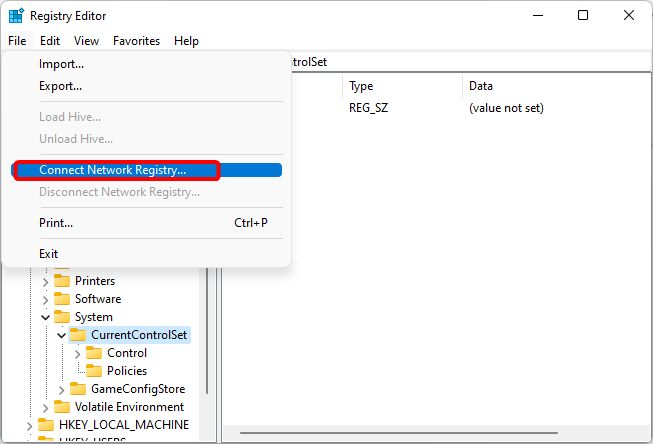Screen dimensions: 653x444
Task: Click the System folder icon
Action: tap(62, 317)
